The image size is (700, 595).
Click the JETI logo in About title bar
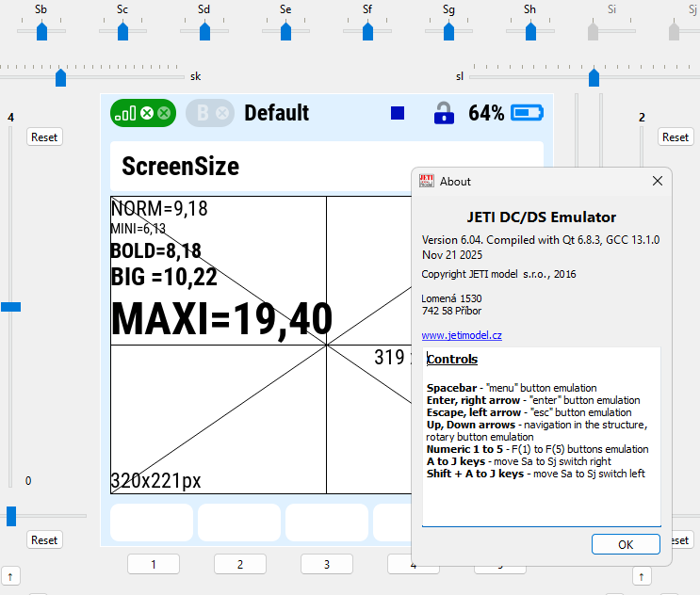coord(427,181)
